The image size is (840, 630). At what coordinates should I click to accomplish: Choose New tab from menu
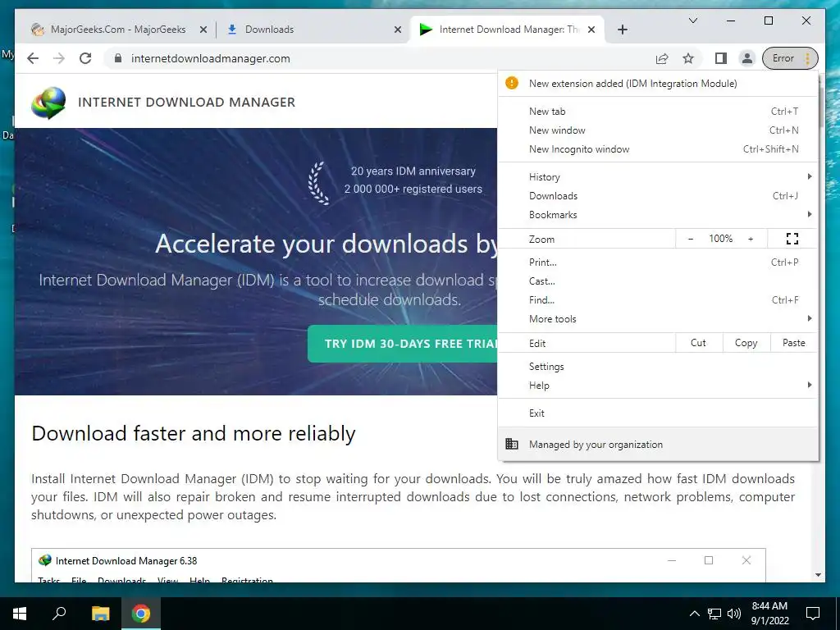coord(657,112)
